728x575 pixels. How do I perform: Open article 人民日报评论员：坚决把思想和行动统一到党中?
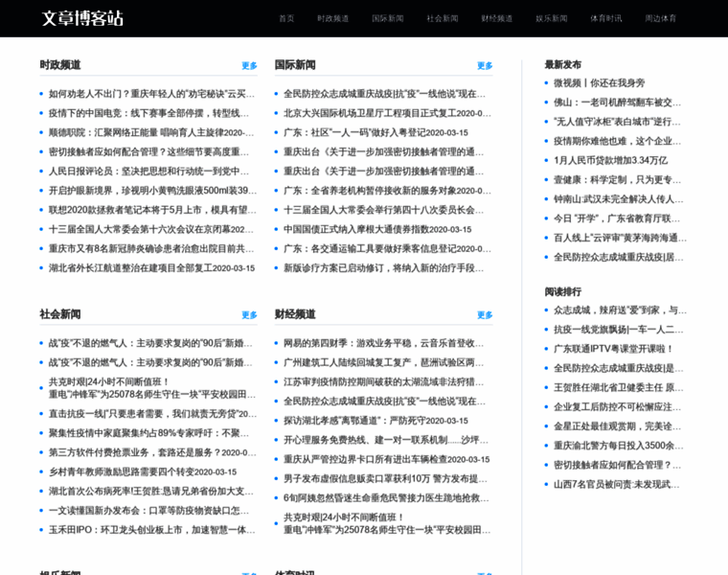click(x=149, y=172)
